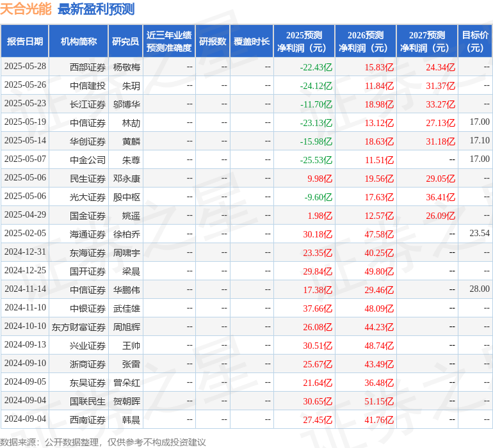This screenshot has height=448, width=493.
Task: Open the 中金公司 institution entry
Action: tap(88, 159)
